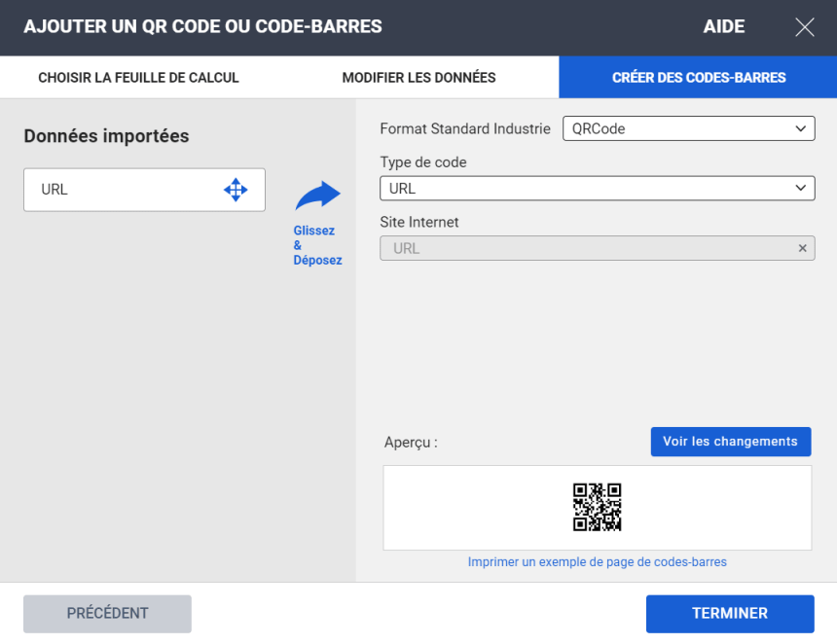Open the Type de code dropdown

[598, 189]
